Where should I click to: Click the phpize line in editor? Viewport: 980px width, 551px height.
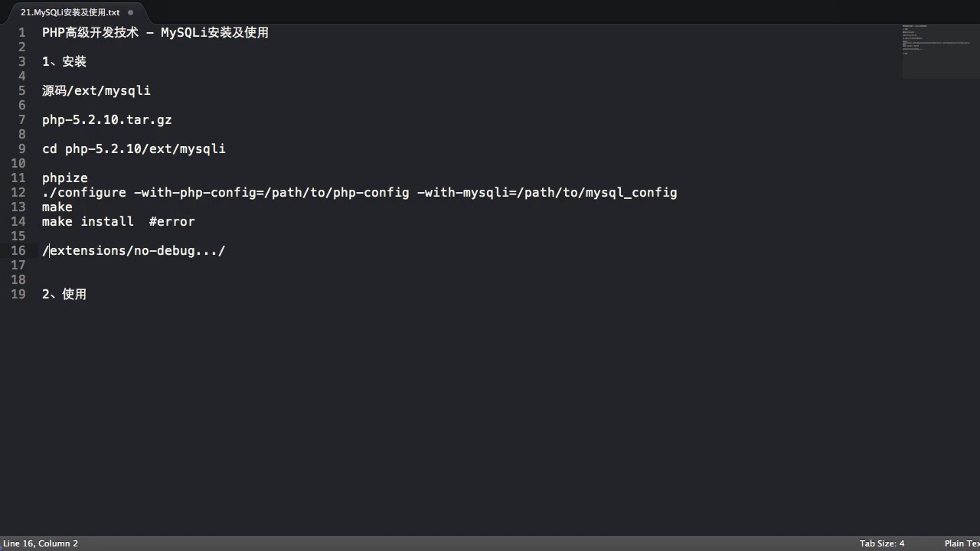click(x=65, y=178)
